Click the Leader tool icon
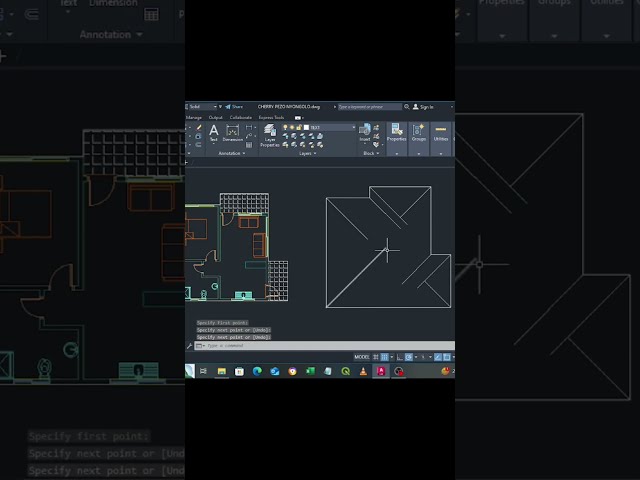 tap(249, 136)
